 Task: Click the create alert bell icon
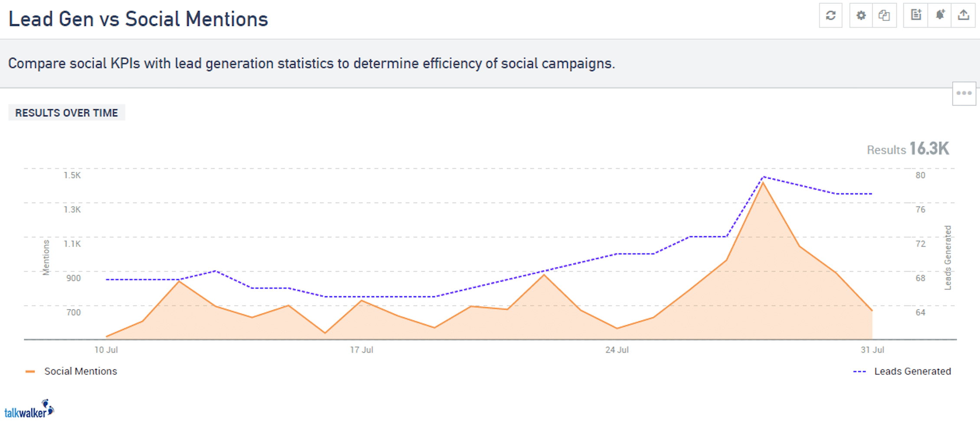click(x=940, y=16)
